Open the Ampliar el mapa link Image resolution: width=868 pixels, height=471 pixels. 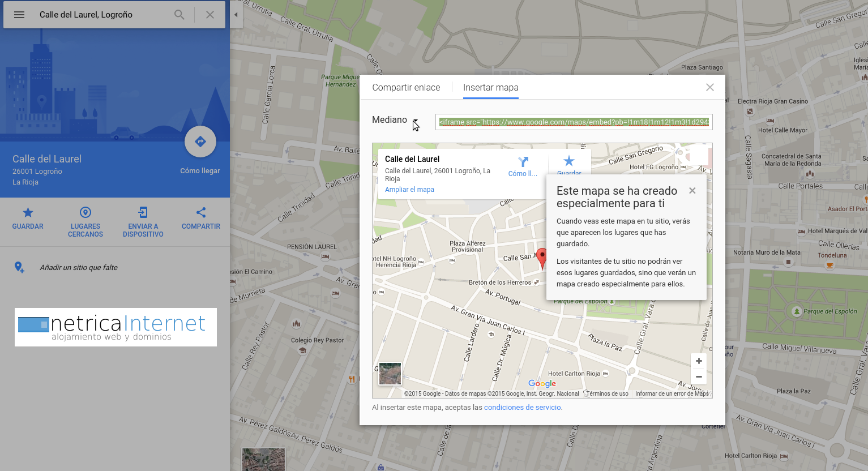[409, 190]
